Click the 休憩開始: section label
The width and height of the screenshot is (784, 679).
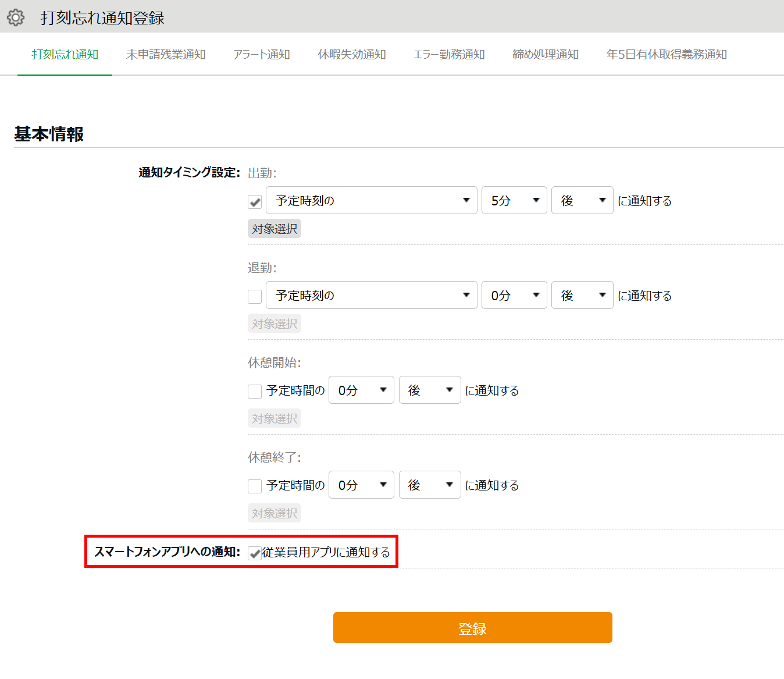[x=275, y=362]
